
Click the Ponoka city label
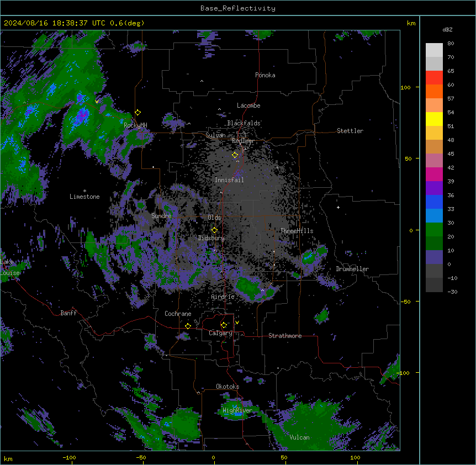coord(265,75)
